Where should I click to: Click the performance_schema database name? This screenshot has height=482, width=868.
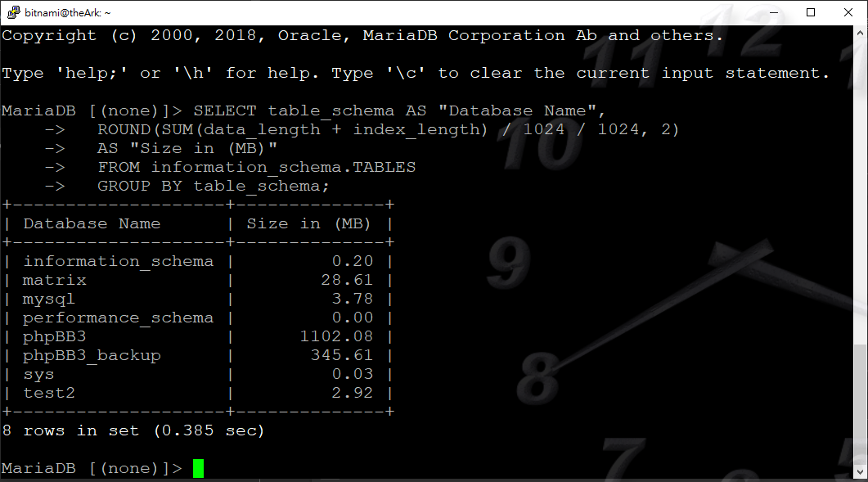click(x=119, y=318)
